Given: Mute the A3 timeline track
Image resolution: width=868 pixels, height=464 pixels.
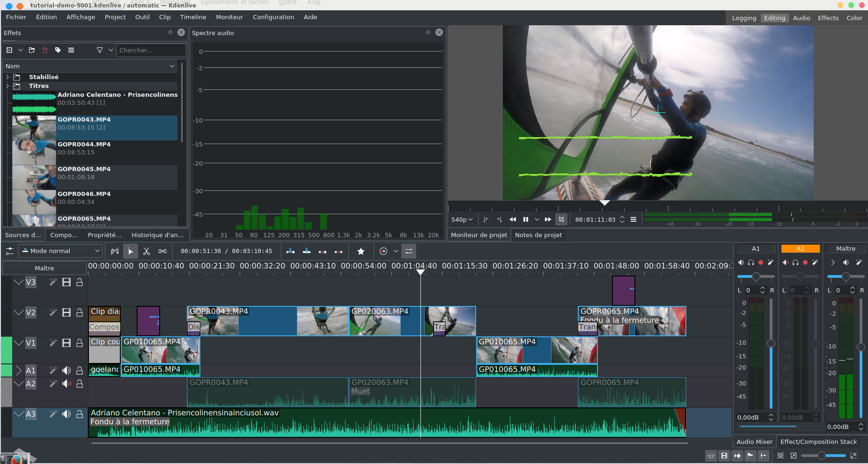Looking at the screenshot, I should pyautogui.click(x=66, y=414).
